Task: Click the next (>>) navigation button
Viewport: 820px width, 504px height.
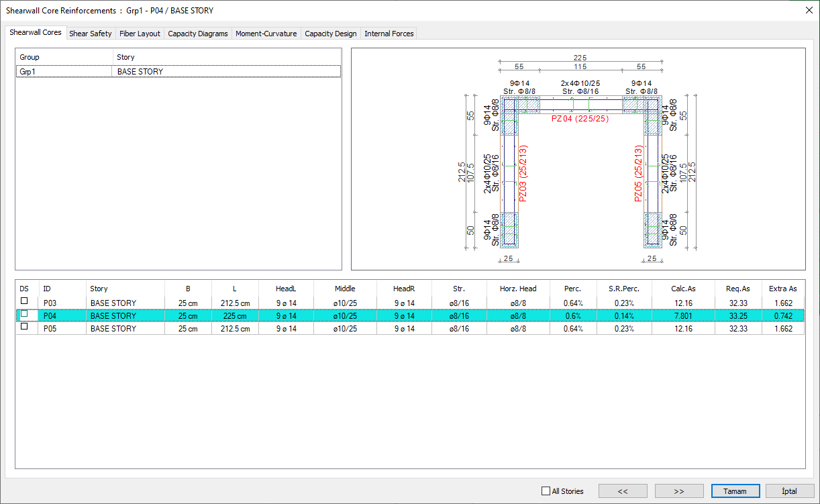Action: click(679, 491)
